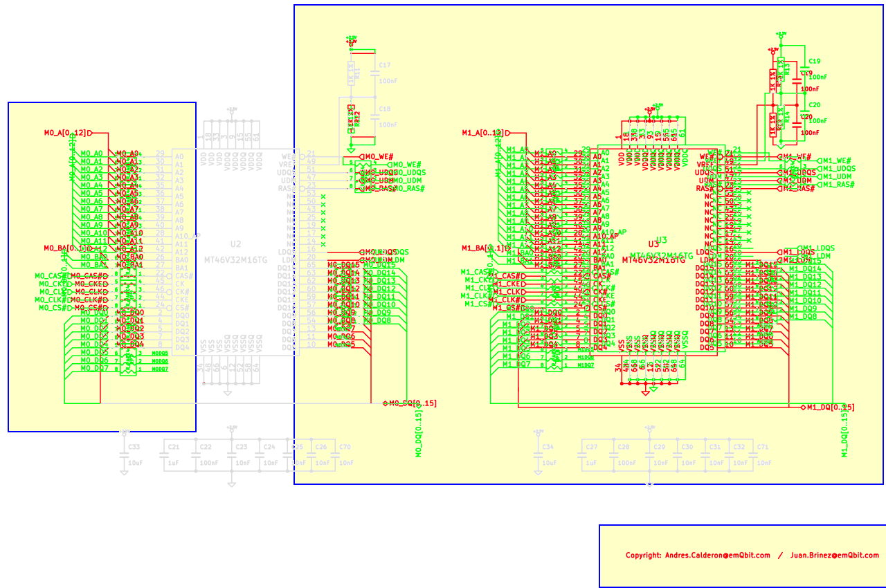Select the U2 MT46V32M16TG memory chip
Image resolution: width=886 pixels, height=588 pixels.
(235, 252)
